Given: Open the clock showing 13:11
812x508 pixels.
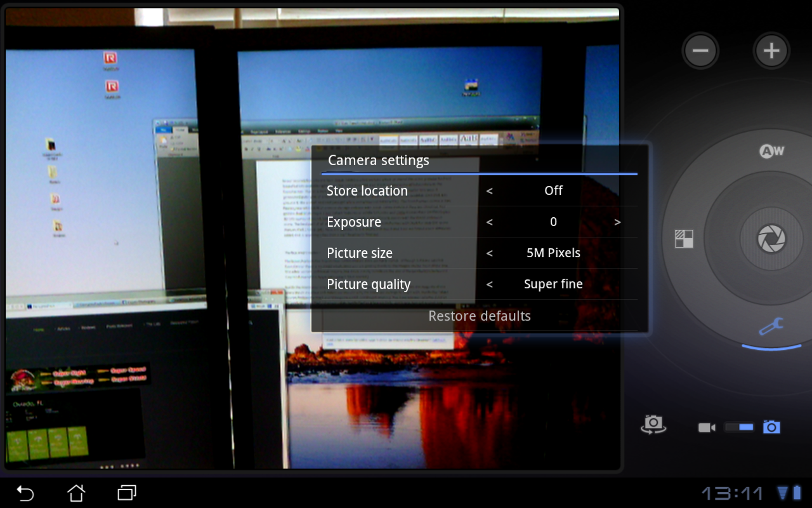Looking at the screenshot, I should point(732,493).
